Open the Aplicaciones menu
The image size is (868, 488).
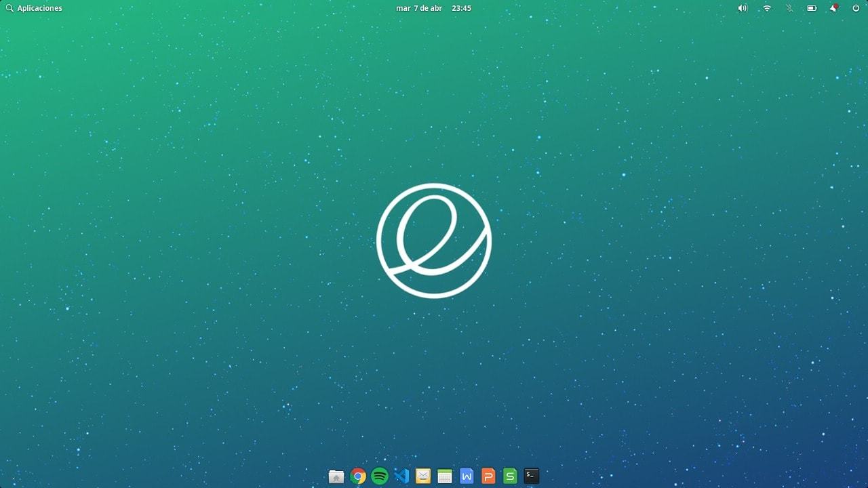[34, 7]
